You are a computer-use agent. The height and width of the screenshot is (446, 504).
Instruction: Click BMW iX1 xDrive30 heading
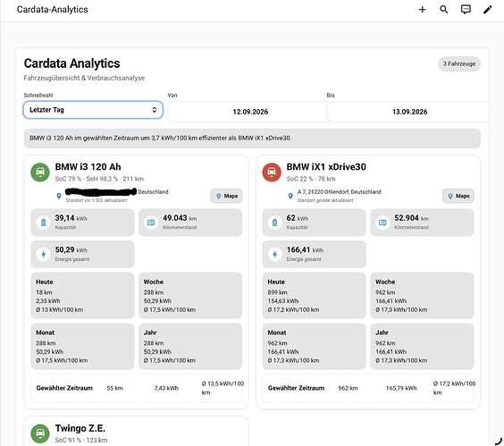click(326, 167)
